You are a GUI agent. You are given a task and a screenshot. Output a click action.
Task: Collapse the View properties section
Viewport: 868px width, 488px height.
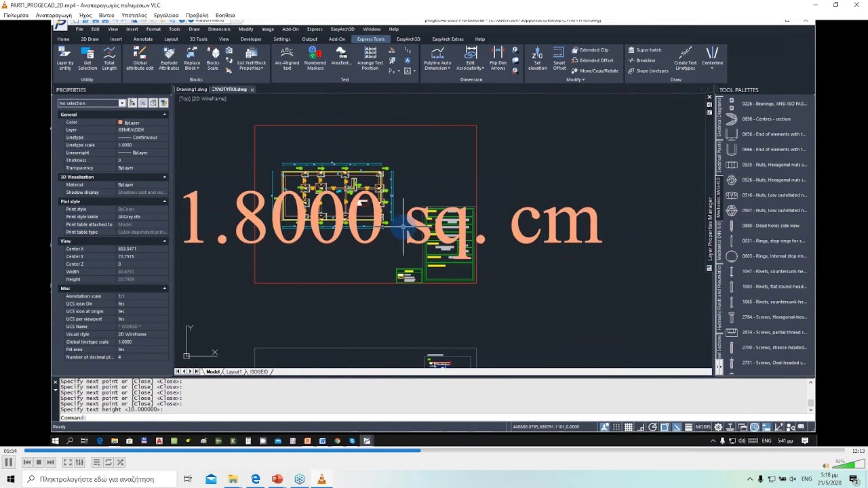tap(165, 241)
